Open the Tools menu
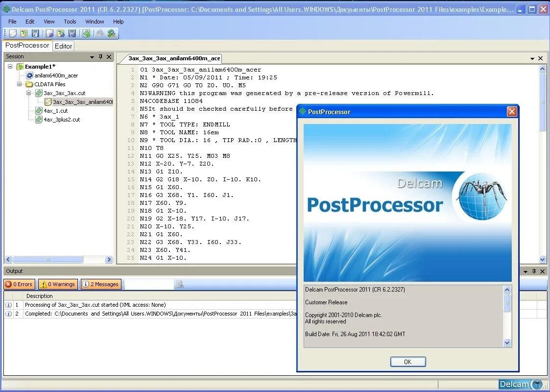Viewport: 550px width, 392px height. pyautogui.click(x=70, y=22)
